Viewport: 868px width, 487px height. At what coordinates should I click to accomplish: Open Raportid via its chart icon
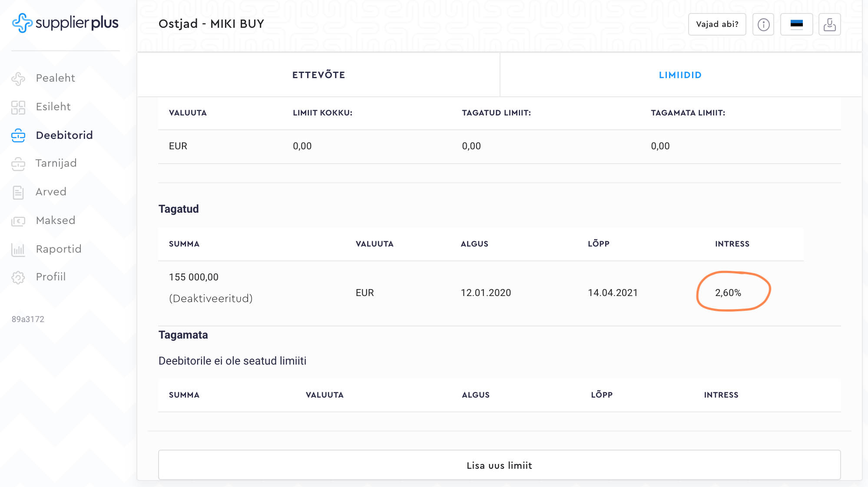(18, 250)
